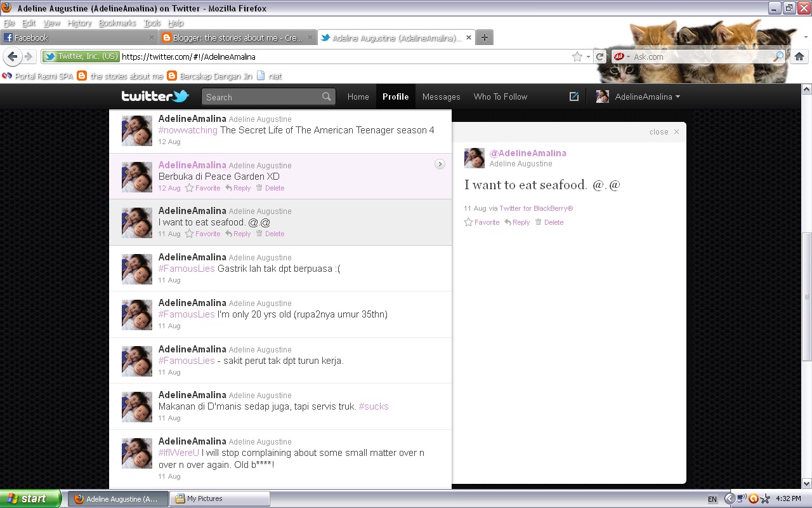Viewport: 812px width, 508px height.
Task: Open the stories about me bookmark
Action: (x=120, y=76)
